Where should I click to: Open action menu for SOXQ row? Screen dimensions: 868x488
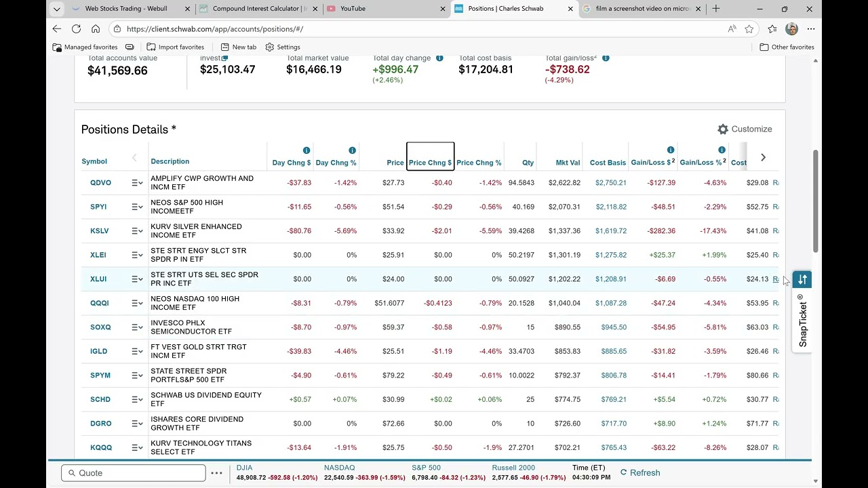click(137, 327)
